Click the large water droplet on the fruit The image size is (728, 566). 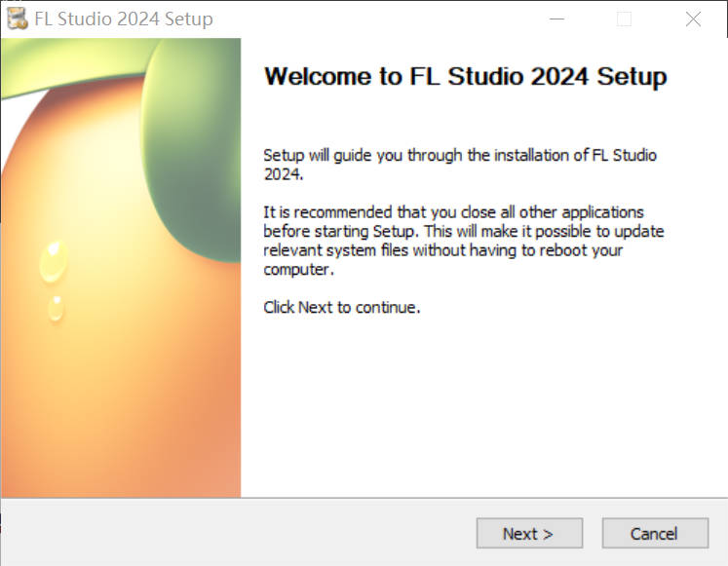tap(51, 259)
